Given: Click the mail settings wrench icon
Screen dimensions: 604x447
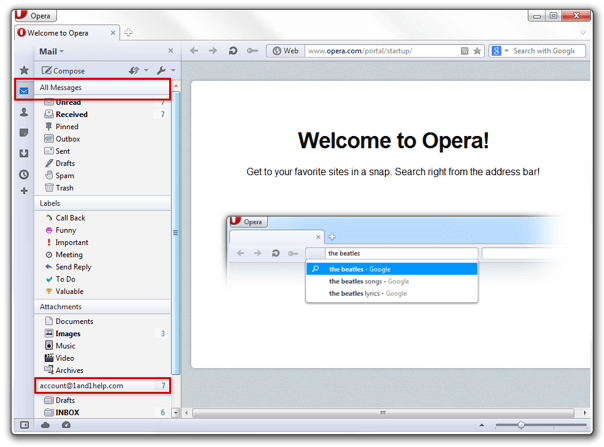Looking at the screenshot, I should click(161, 71).
